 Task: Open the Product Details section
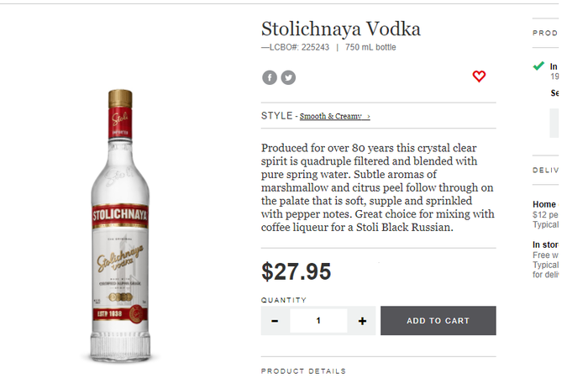click(303, 371)
